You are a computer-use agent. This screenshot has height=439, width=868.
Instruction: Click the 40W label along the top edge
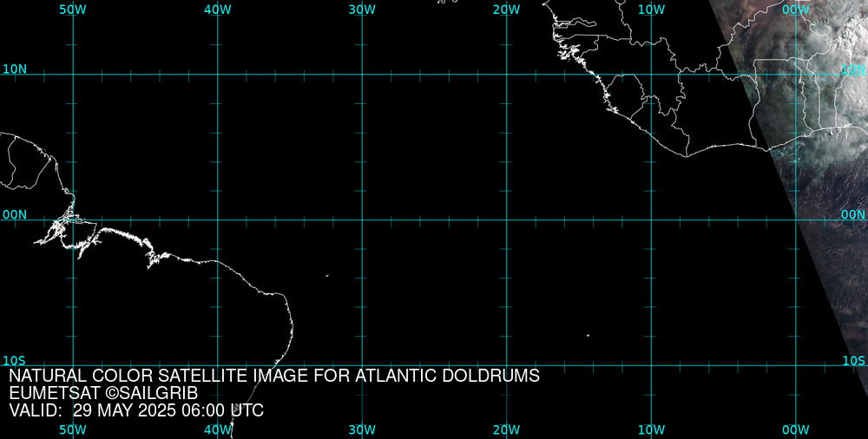coord(218,10)
